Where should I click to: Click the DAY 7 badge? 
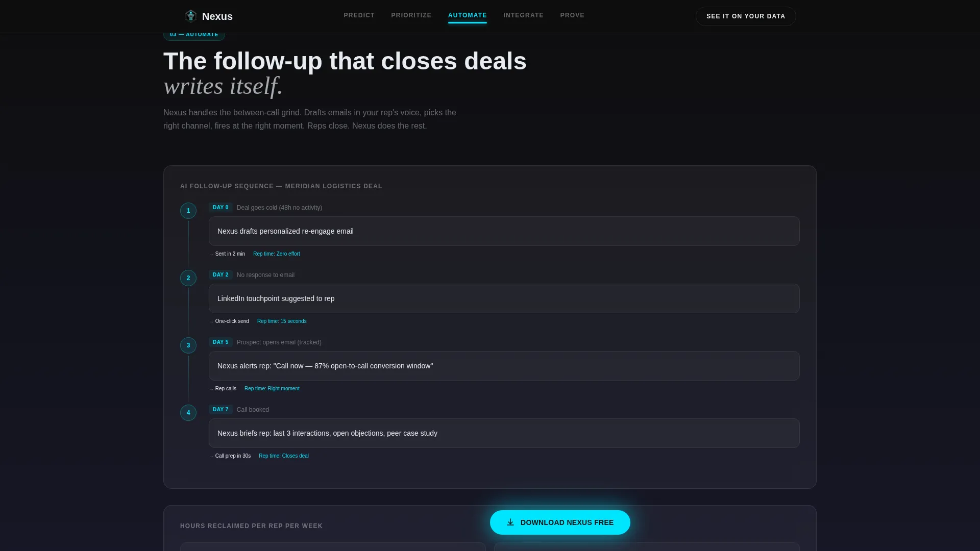[220, 410]
